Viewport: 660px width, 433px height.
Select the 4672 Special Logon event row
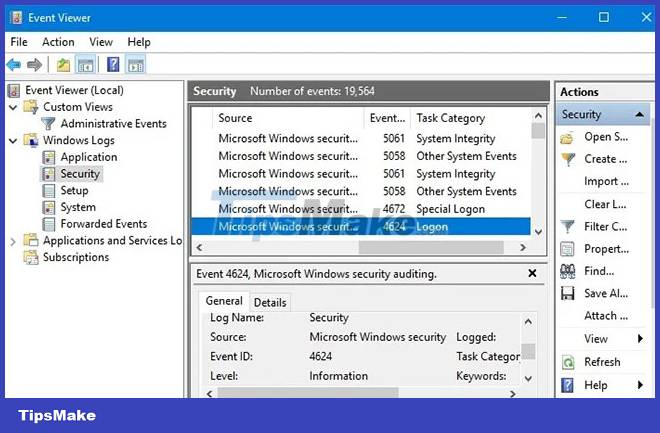coord(361,209)
